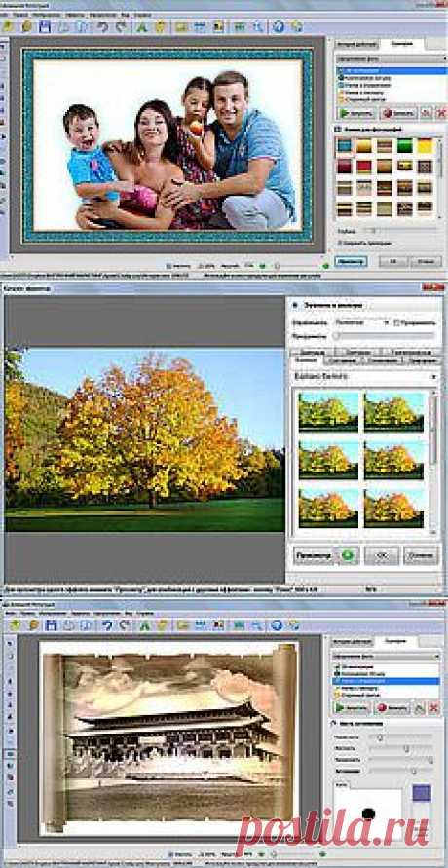Open effect preset dropdown above autumn tree thumbnails
This screenshot has width=448, height=868.
(365, 376)
